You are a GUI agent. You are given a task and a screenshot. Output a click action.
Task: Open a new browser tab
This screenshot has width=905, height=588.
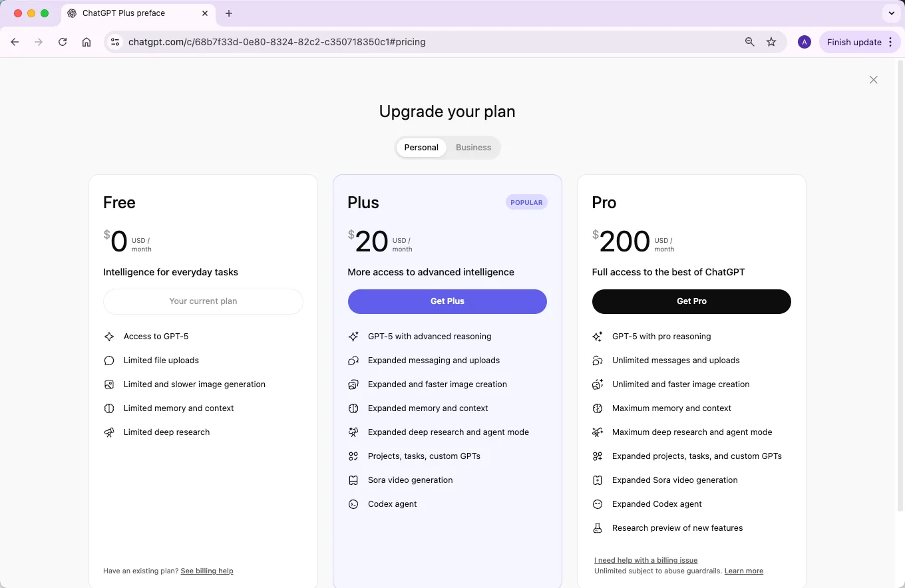[x=229, y=13]
